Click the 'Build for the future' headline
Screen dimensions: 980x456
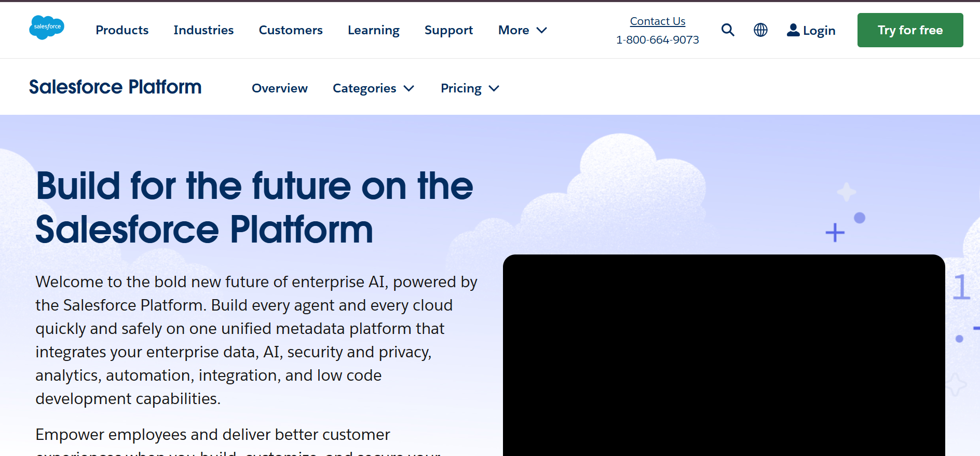click(254, 208)
